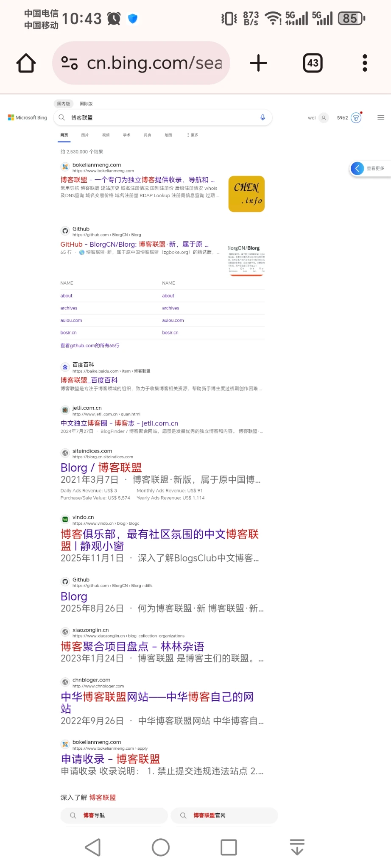This screenshot has height=868, width=391.
Task: Select the 网页 results tab
Action: click(x=64, y=135)
